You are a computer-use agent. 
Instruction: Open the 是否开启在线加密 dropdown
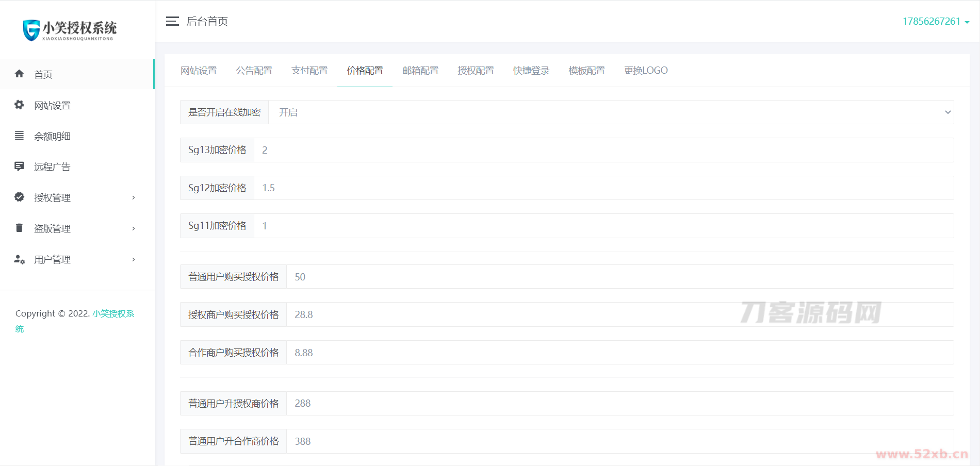point(611,112)
